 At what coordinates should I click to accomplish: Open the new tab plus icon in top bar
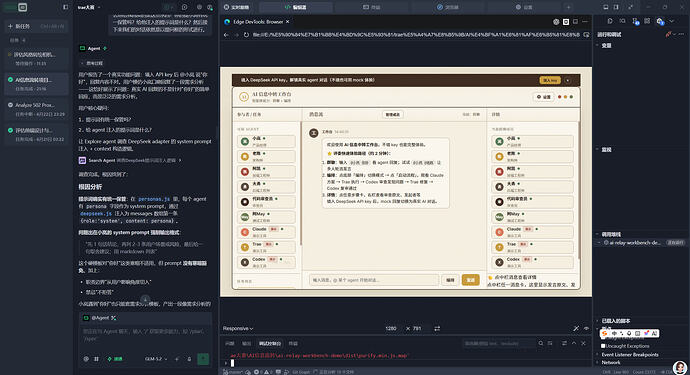click(x=569, y=7)
